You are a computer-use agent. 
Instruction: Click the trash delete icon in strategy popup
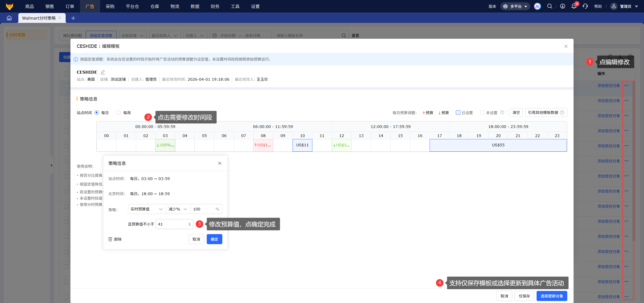[x=110, y=239]
